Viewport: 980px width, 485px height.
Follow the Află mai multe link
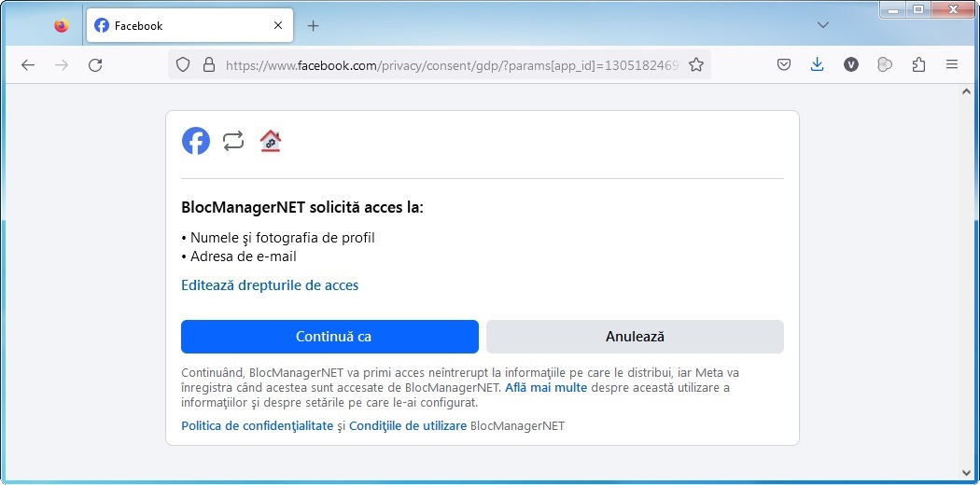(x=546, y=387)
